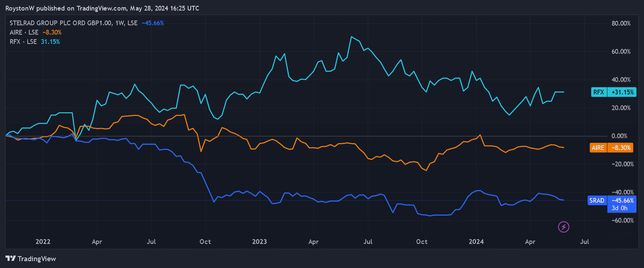
Task: Click the TradingView logo icon at bottom left
Action: point(11,259)
